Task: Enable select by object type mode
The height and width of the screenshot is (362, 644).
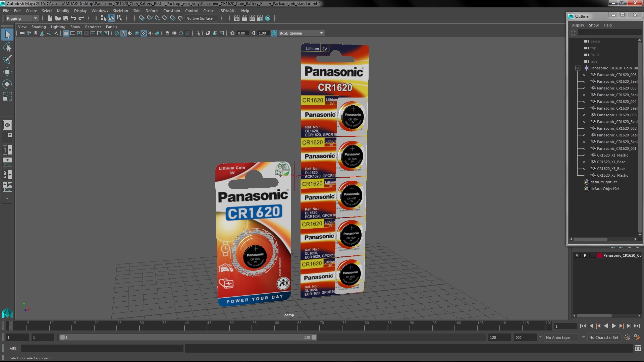Action: point(111,18)
